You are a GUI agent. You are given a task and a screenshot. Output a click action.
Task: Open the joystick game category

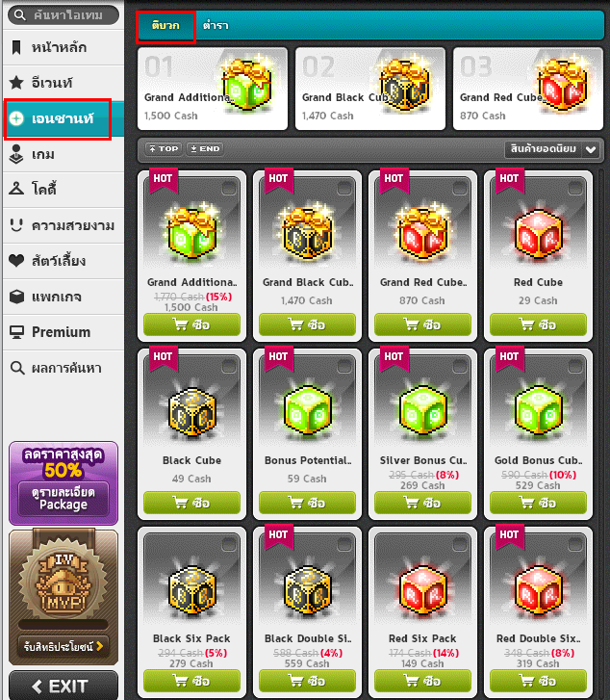coord(16,154)
